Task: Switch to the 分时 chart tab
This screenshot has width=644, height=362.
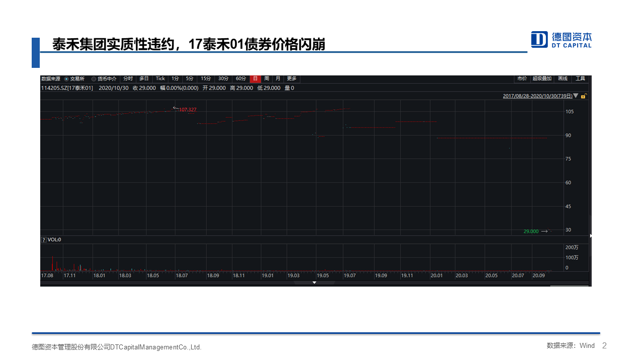Action: pyautogui.click(x=128, y=79)
